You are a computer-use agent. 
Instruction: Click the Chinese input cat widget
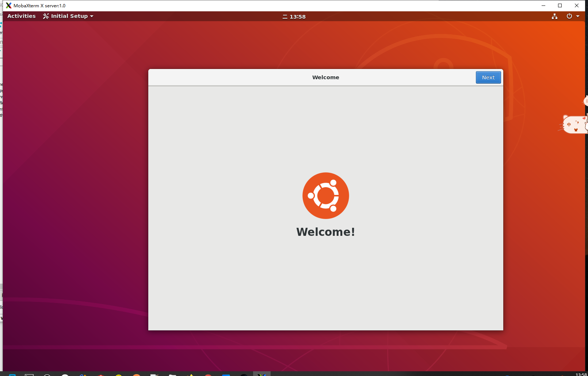click(x=574, y=124)
